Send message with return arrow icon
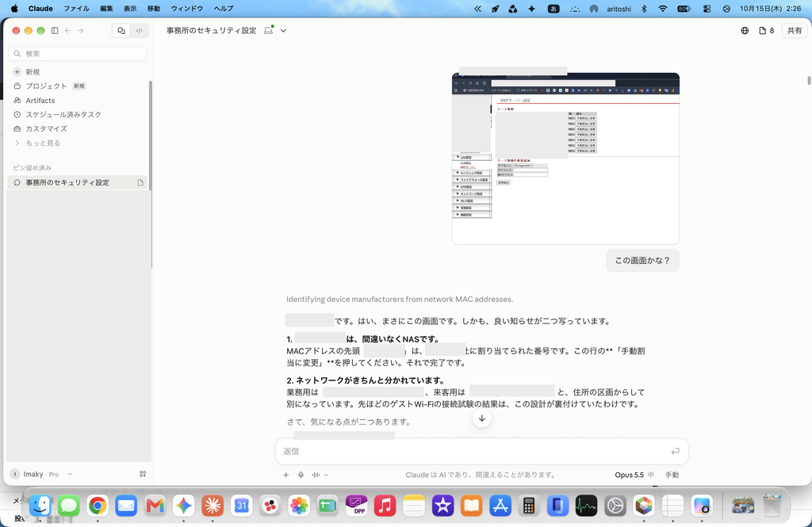Viewport: 812px width, 527px height. 676,452
